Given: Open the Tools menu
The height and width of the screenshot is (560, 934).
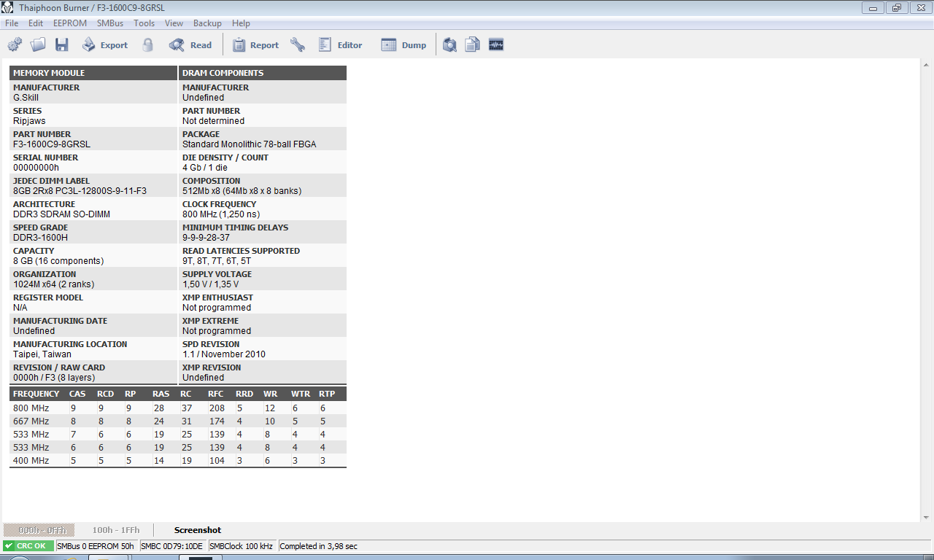Looking at the screenshot, I should coord(144,23).
